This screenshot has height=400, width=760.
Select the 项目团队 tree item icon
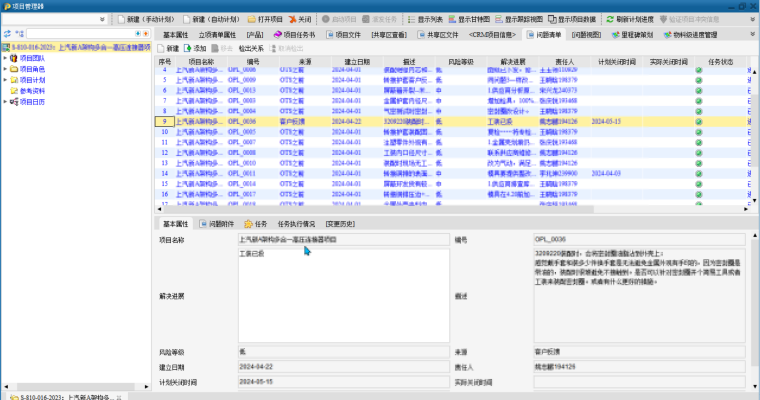[14, 58]
